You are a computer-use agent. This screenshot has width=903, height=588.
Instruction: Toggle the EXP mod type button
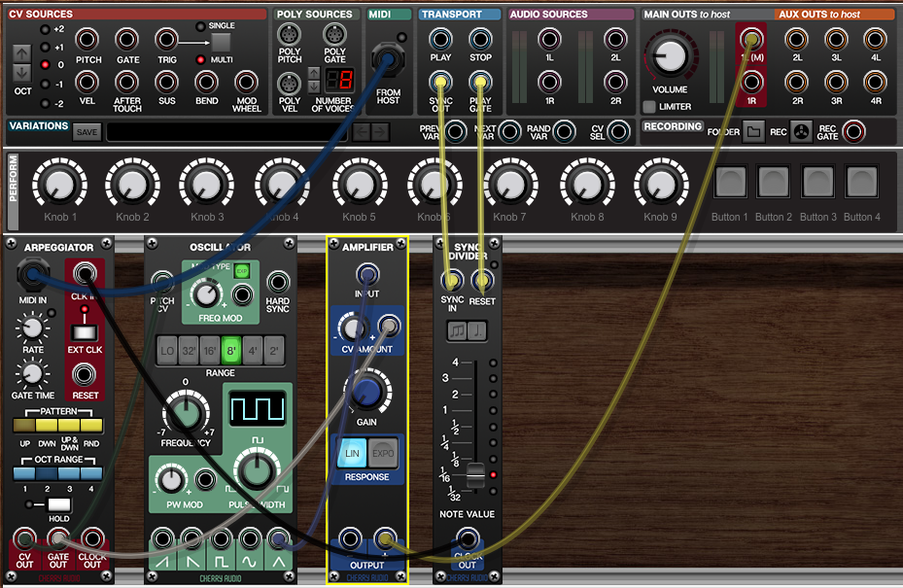(242, 271)
